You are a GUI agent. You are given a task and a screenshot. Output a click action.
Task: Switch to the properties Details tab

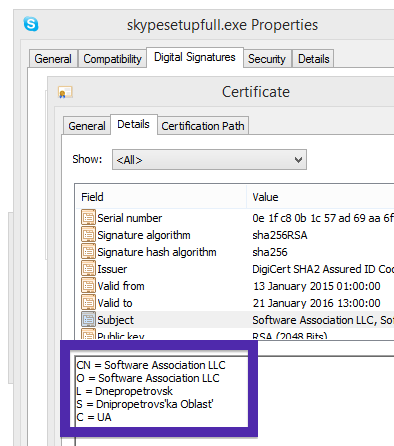point(313,59)
